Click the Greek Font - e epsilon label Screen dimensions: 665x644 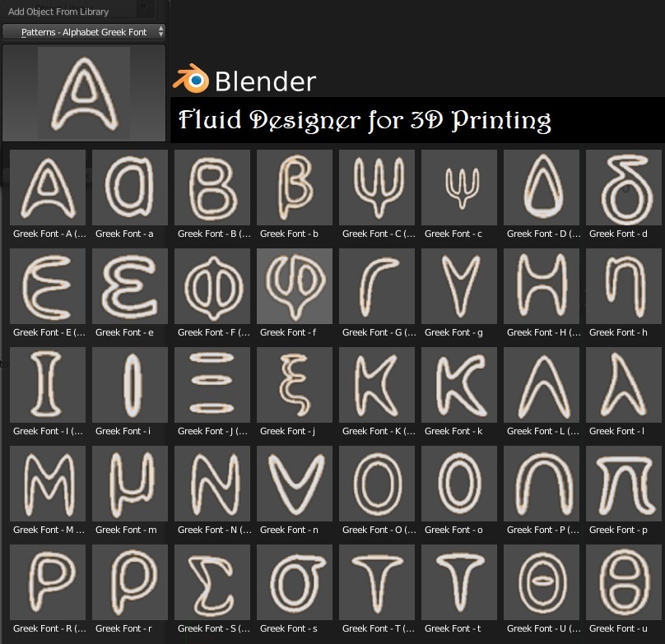(124, 332)
